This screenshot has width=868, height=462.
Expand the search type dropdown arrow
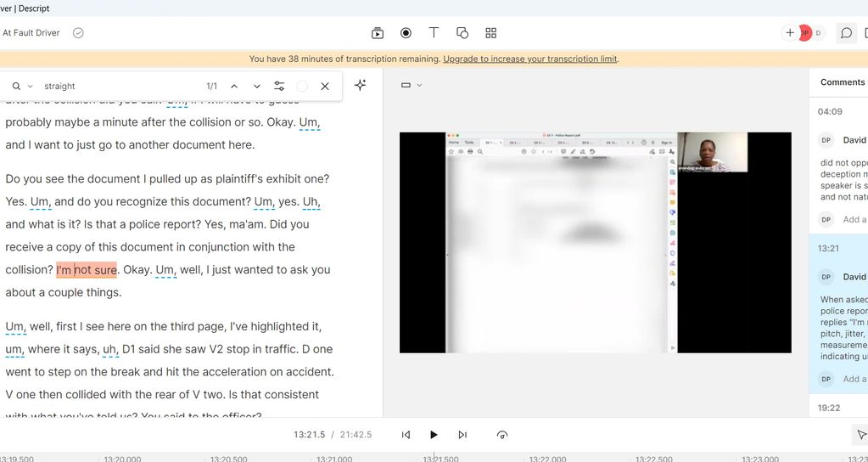[x=31, y=87]
